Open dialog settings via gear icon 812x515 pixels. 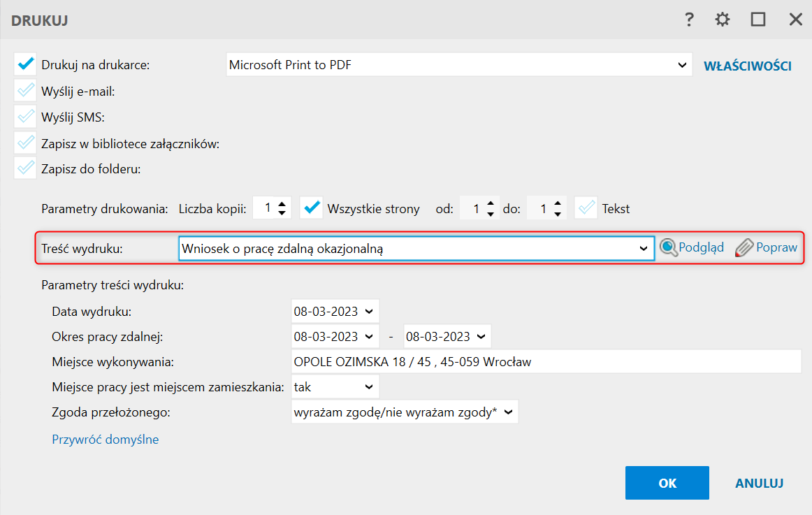pyautogui.click(x=723, y=20)
